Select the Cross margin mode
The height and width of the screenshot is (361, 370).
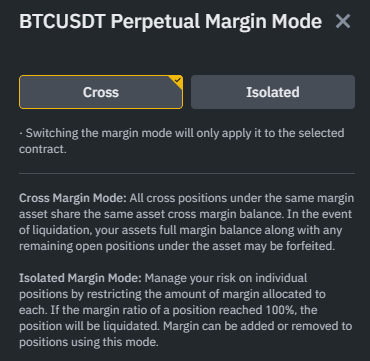pos(101,92)
